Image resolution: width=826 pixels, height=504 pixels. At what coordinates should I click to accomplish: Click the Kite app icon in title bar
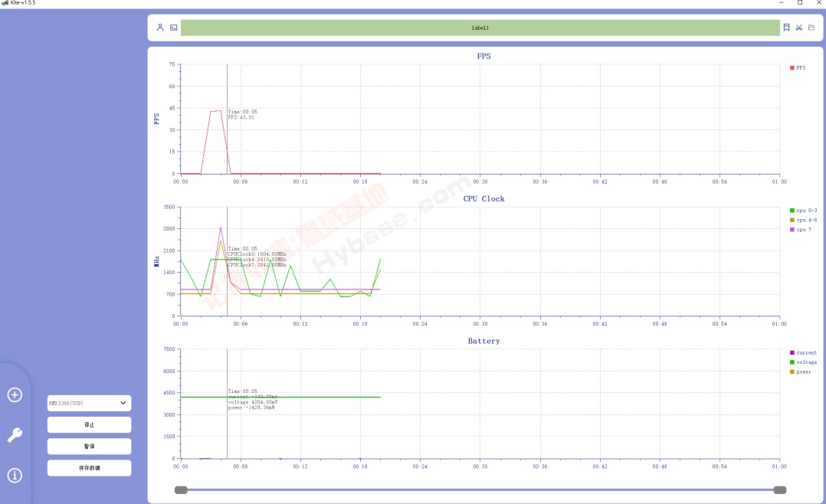[5, 2]
